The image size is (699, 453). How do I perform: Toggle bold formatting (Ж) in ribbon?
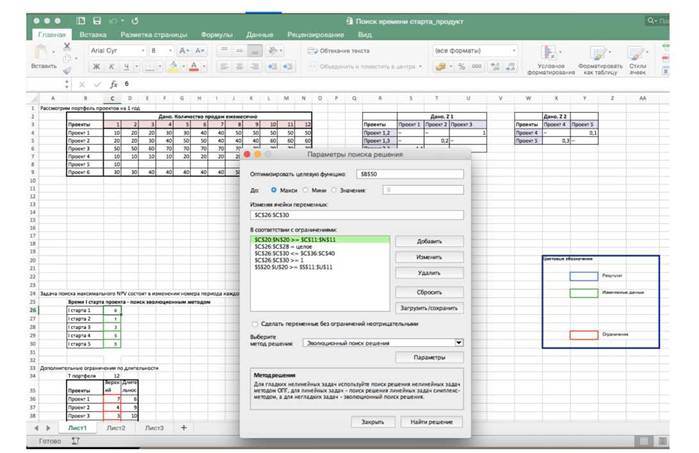point(96,67)
